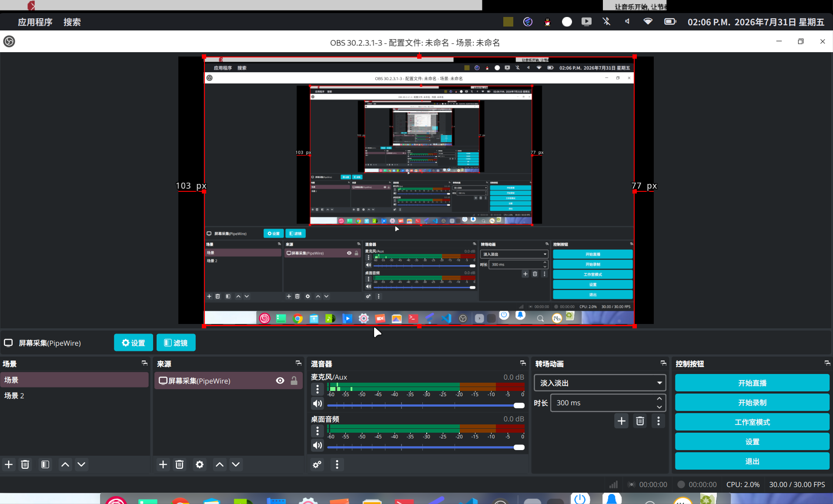This screenshot has width=833, height=504.
Task: Click the 滤镜 filters button
Action: [176, 343]
